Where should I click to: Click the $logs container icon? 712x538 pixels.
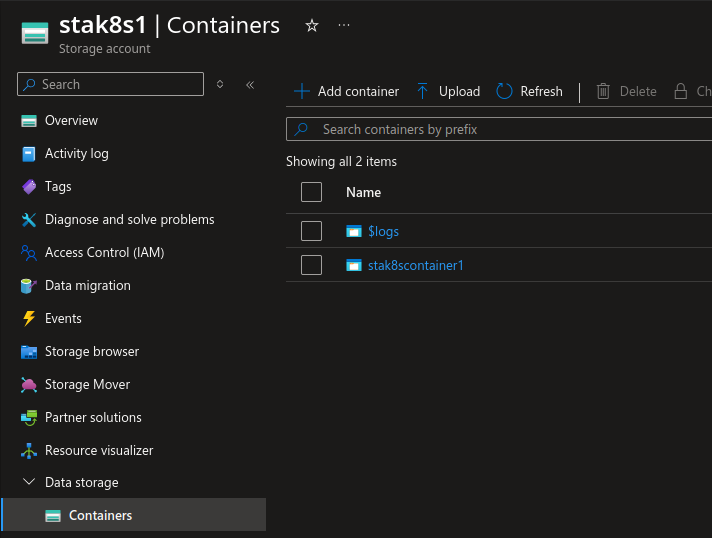click(x=354, y=232)
